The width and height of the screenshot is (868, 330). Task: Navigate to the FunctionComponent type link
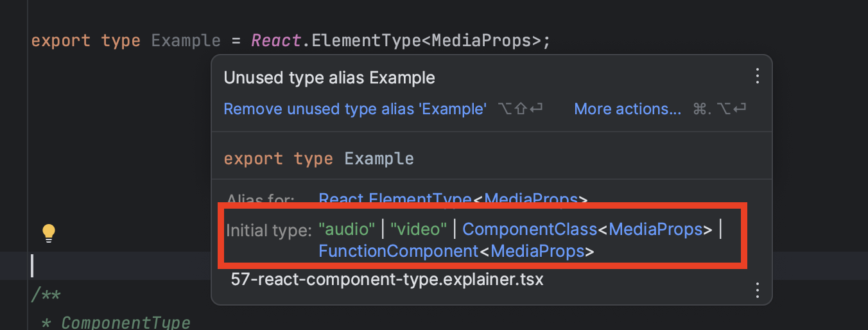399,251
